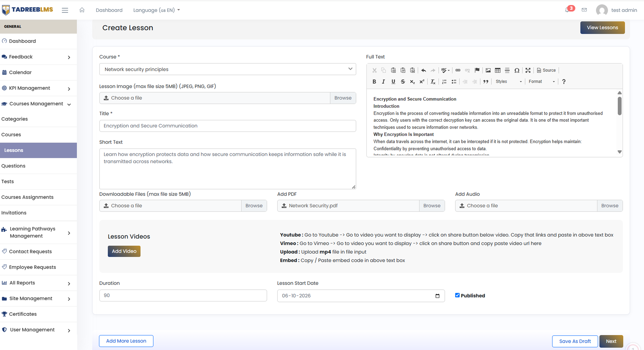644x350 pixels.
Task: Click the Increase Indent icon
Action: 475,82
